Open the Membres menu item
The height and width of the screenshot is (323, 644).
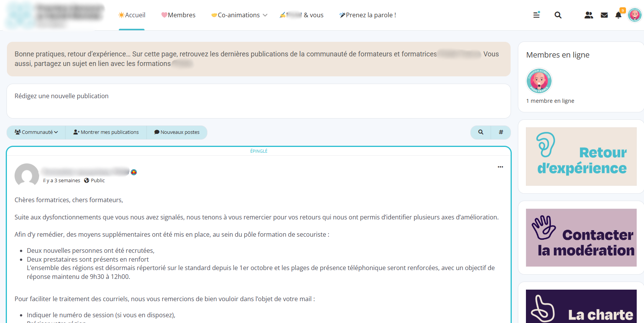tap(178, 15)
